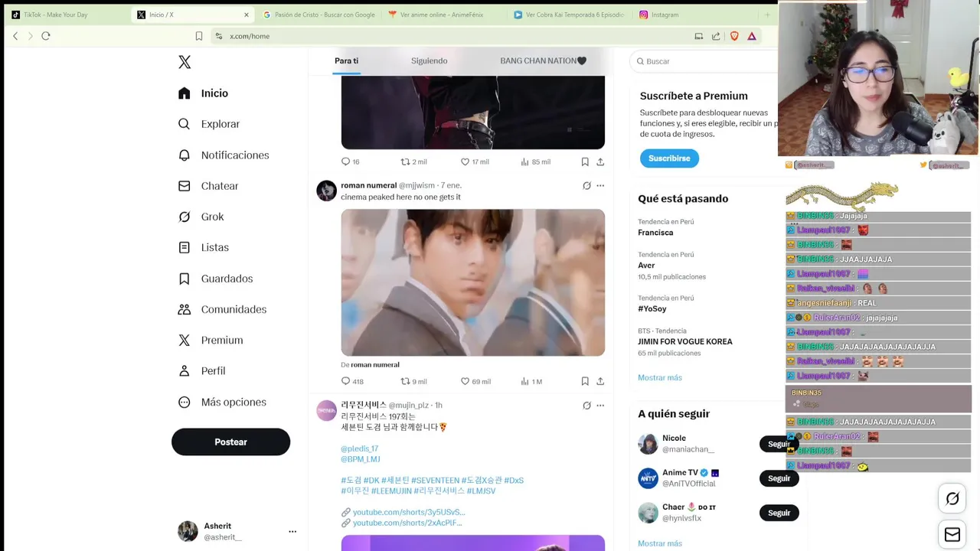Click the Comunidades people icon
Image resolution: width=980 pixels, height=551 pixels.
pos(184,309)
